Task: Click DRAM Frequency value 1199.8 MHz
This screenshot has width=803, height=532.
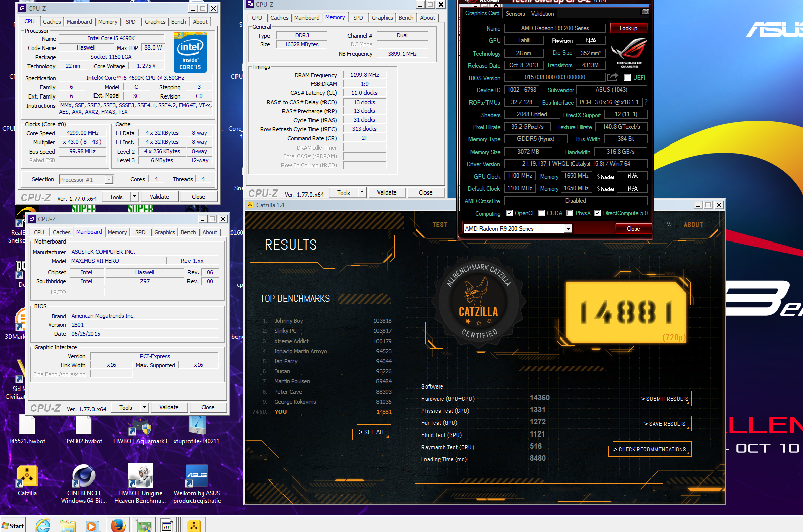Action: [364, 75]
